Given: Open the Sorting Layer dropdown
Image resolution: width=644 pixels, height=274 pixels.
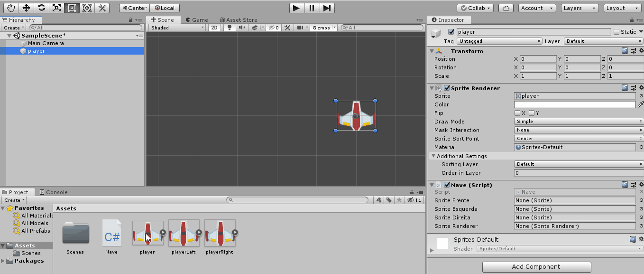Looking at the screenshot, I should pyautogui.click(x=579, y=164).
